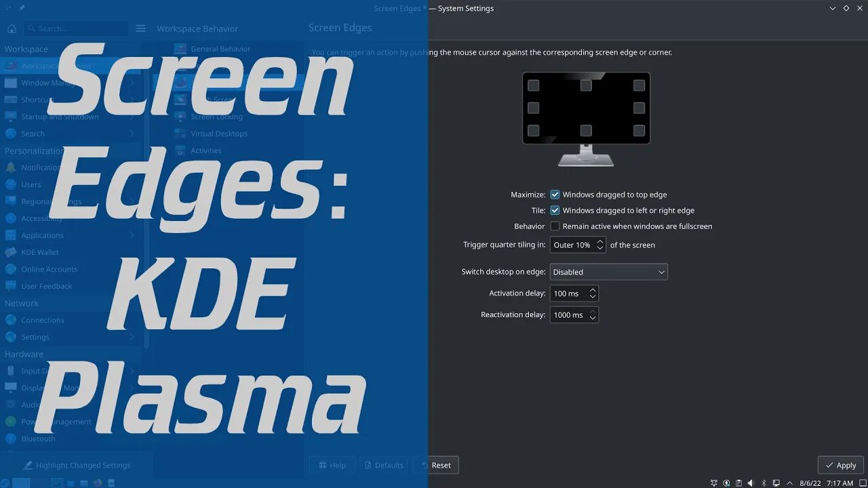The width and height of the screenshot is (868, 488).
Task: Click the Reactivation delay 1000 ms field
Action: coord(574,314)
